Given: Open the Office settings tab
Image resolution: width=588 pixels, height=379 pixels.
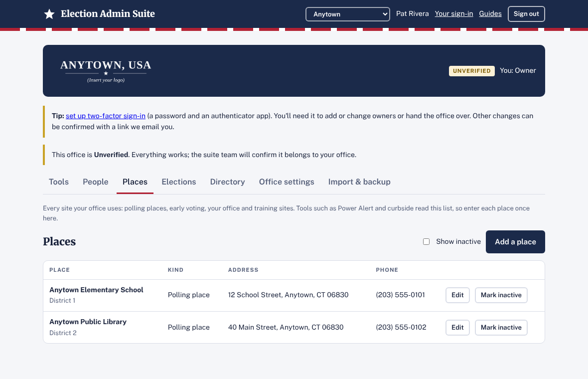Looking at the screenshot, I should [x=287, y=182].
